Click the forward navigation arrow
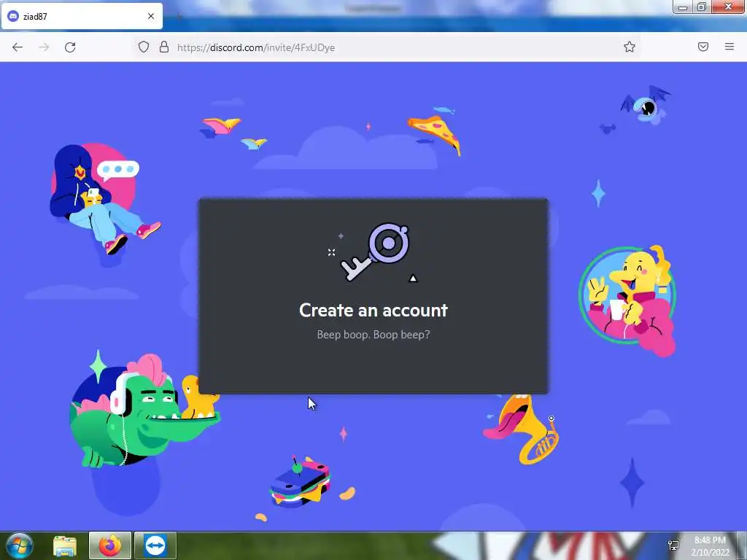The image size is (747, 560). click(x=44, y=47)
